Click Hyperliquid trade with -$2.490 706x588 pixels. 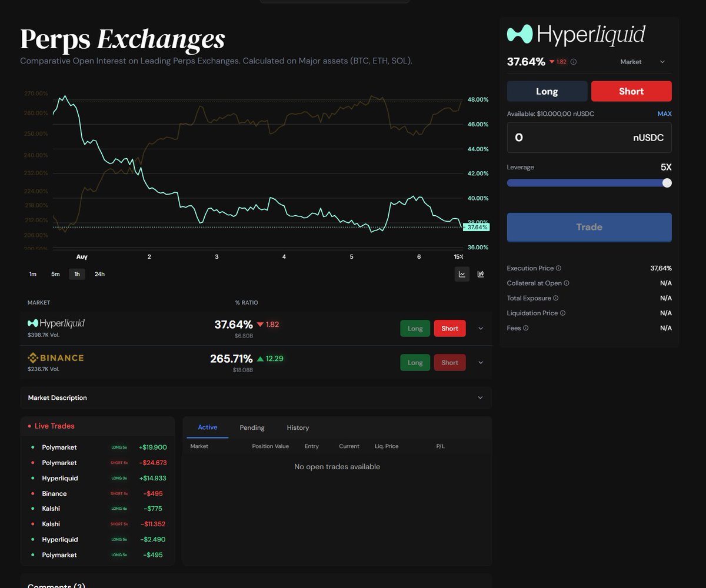pos(98,539)
